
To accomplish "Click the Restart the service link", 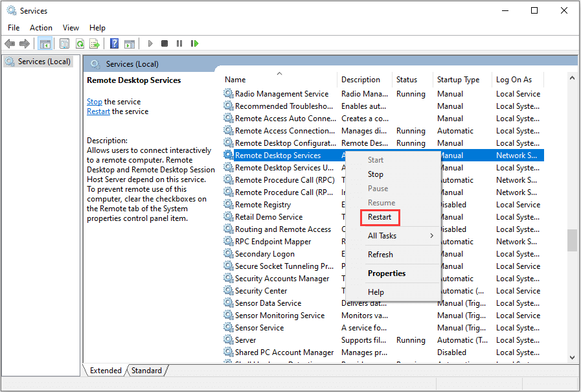I will point(98,111).
